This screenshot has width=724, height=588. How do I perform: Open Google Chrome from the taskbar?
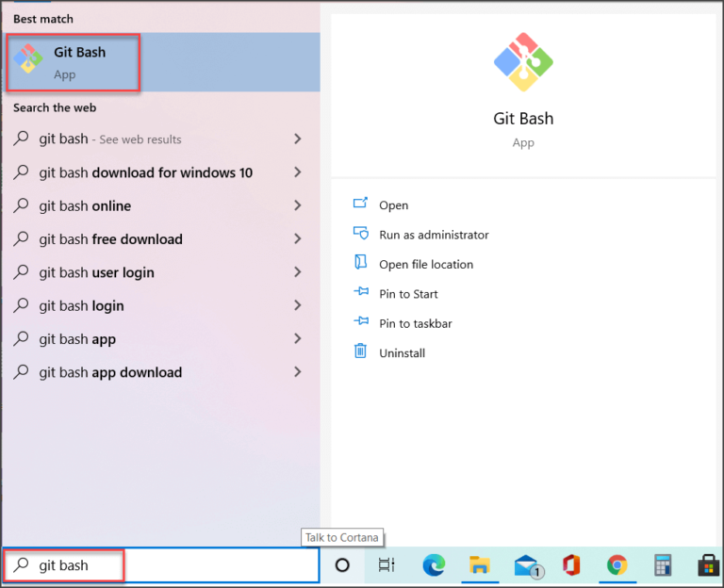(x=617, y=565)
